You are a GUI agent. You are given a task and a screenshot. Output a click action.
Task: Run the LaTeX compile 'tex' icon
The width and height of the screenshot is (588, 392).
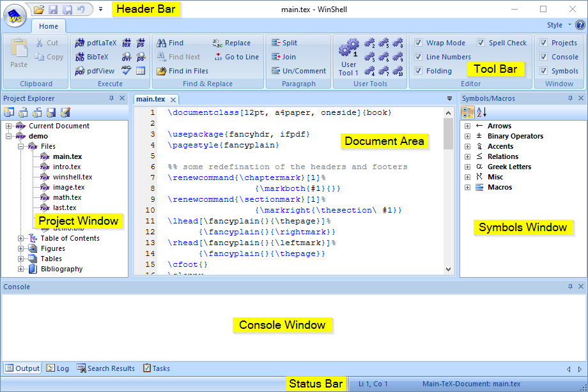(127, 43)
